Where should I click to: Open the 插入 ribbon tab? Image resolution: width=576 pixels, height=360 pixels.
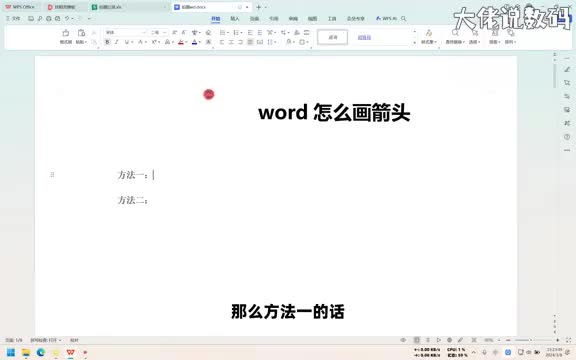click(235, 18)
